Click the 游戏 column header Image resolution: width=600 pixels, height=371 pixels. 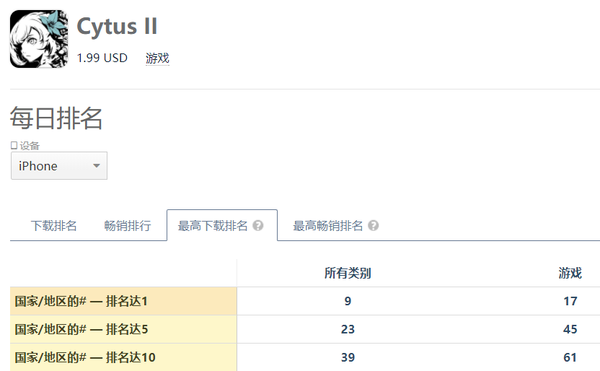pos(570,273)
